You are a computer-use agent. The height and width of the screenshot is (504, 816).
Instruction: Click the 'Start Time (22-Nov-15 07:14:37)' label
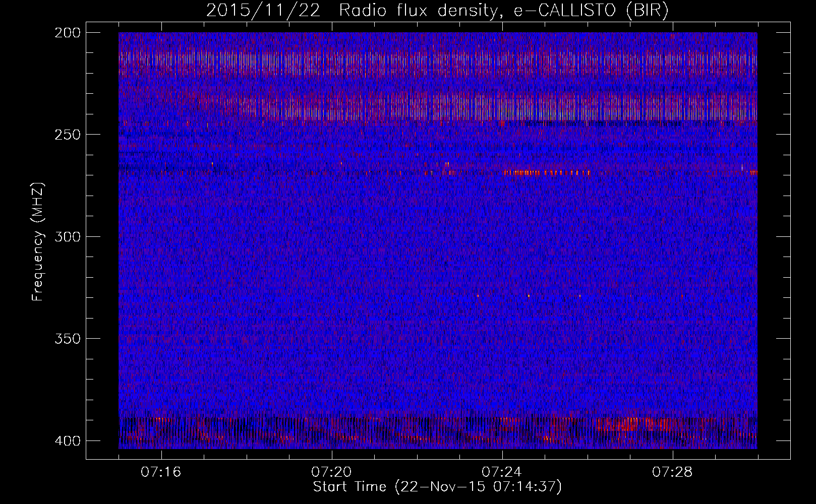[x=437, y=487]
